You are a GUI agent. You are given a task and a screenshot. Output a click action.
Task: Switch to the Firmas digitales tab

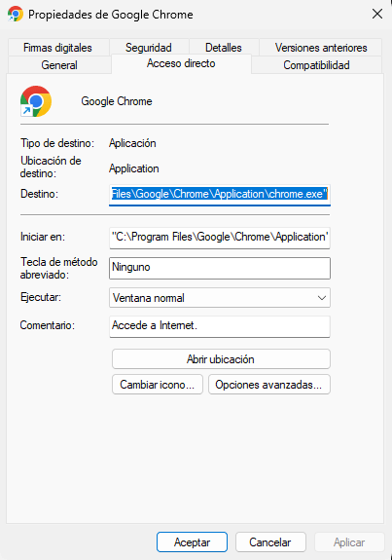pyautogui.click(x=57, y=48)
